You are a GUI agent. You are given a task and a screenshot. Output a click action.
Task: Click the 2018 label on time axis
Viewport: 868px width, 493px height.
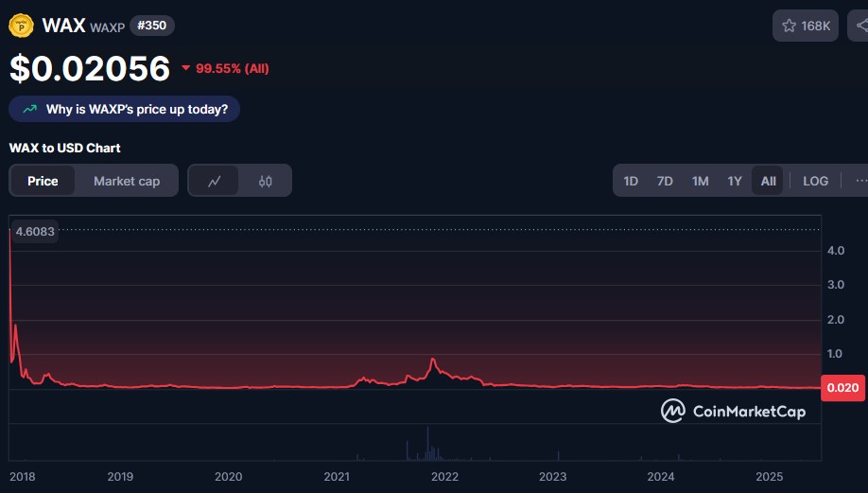[x=22, y=476]
